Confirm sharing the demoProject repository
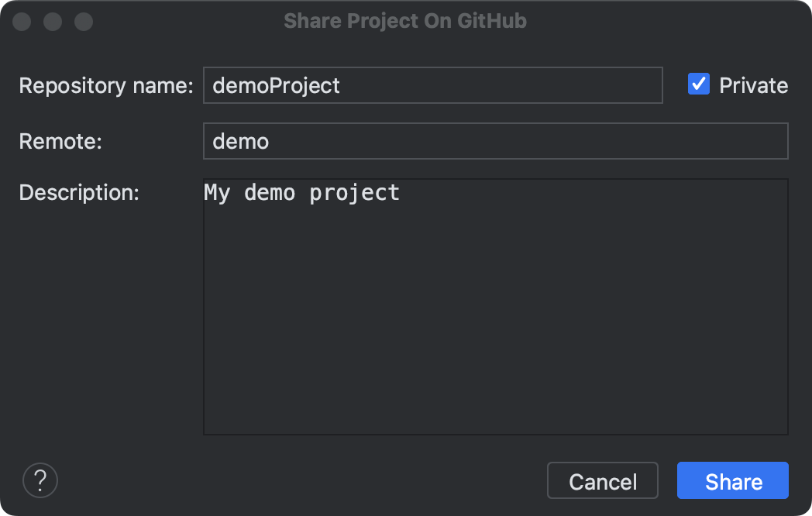 [x=732, y=480]
